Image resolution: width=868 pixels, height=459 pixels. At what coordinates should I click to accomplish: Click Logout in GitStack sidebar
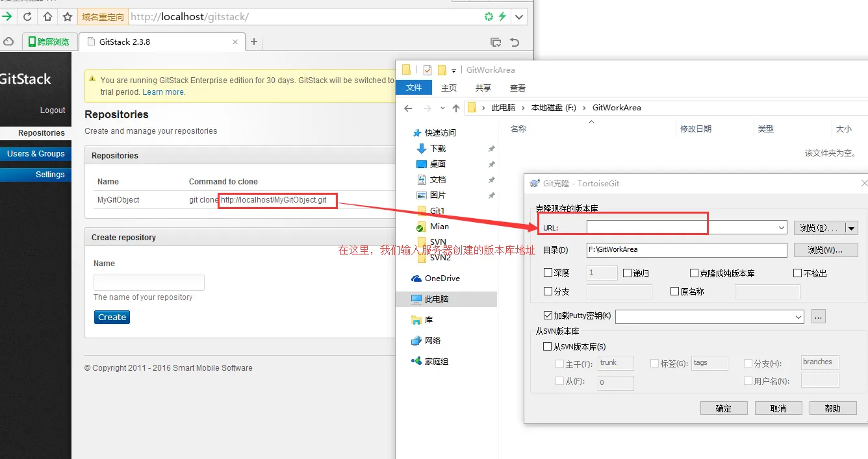53,110
